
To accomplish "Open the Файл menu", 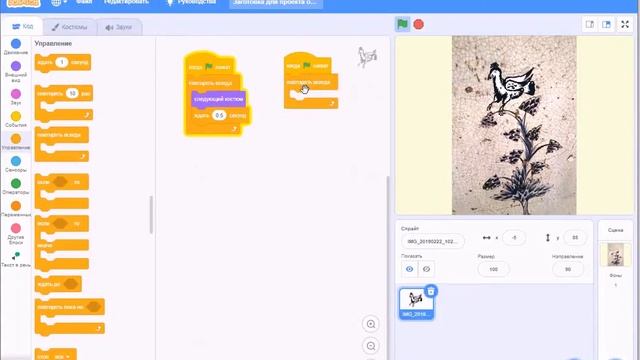I will [x=84, y=2].
